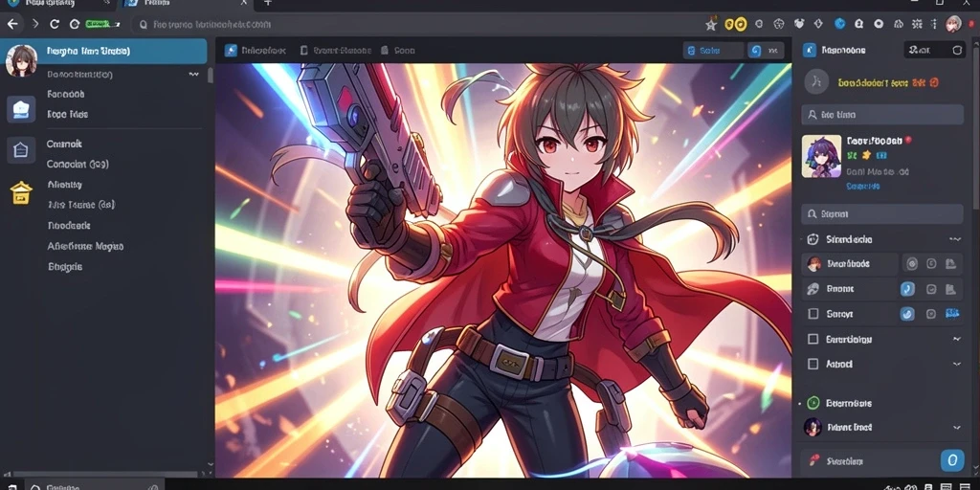The width and height of the screenshot is (980, 490).
Task: Click the blue phone button in the second list row
Action: 907,289
